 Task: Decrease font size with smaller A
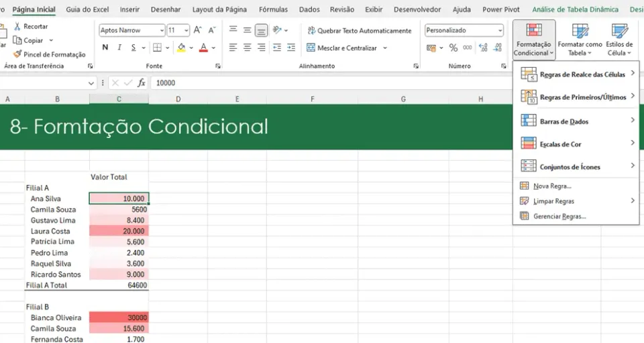[212, 30]
